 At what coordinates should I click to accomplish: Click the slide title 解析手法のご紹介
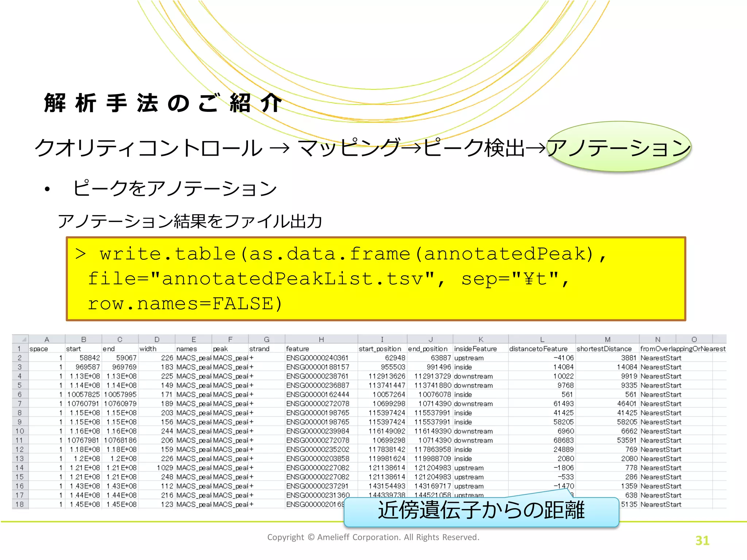[163, 103]
